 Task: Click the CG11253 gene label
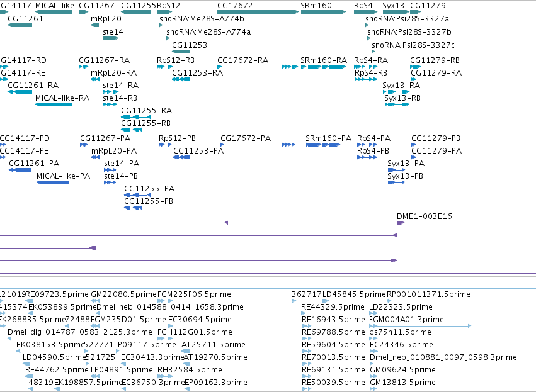tap(190, 45)
